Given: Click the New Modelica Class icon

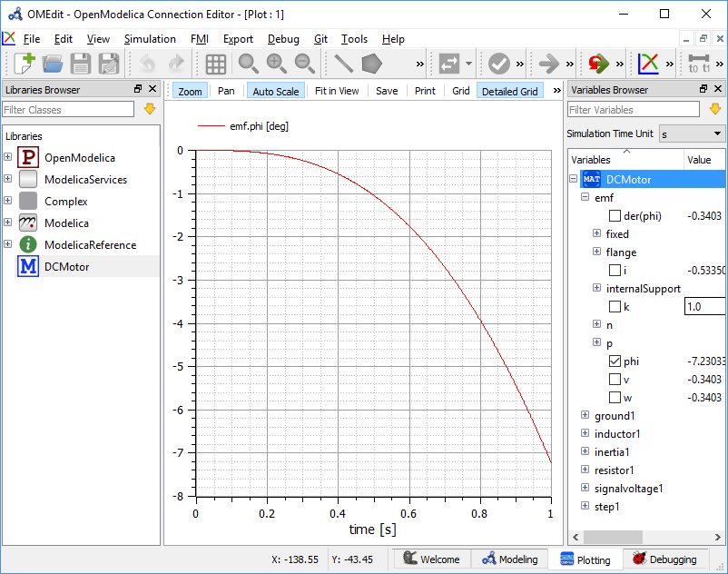Looking at the screenshot, I should click(25, 64).
